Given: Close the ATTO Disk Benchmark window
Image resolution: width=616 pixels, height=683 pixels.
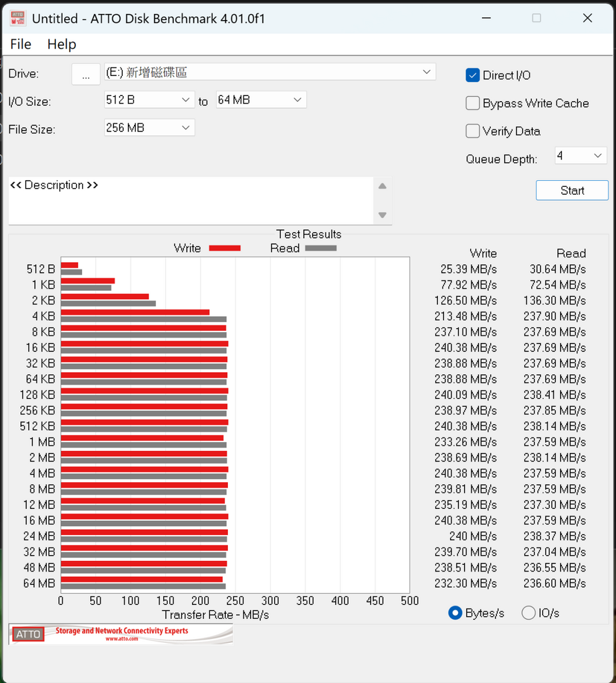Looking at the screenshot, I should pos(588,18).
